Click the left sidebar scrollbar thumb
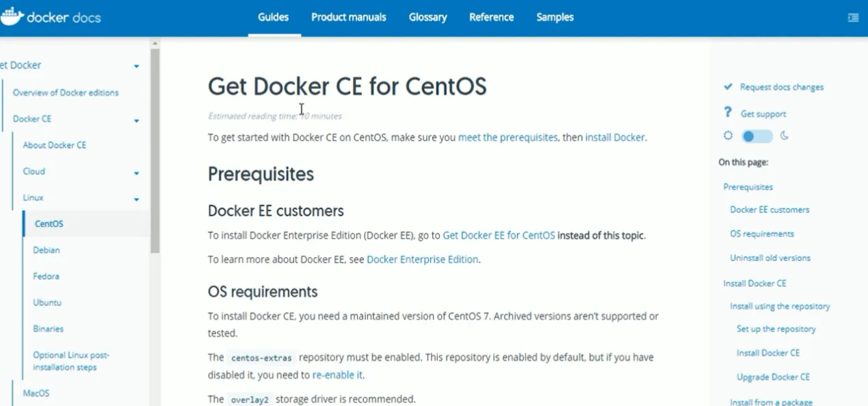868x406 pixels. 155,150
